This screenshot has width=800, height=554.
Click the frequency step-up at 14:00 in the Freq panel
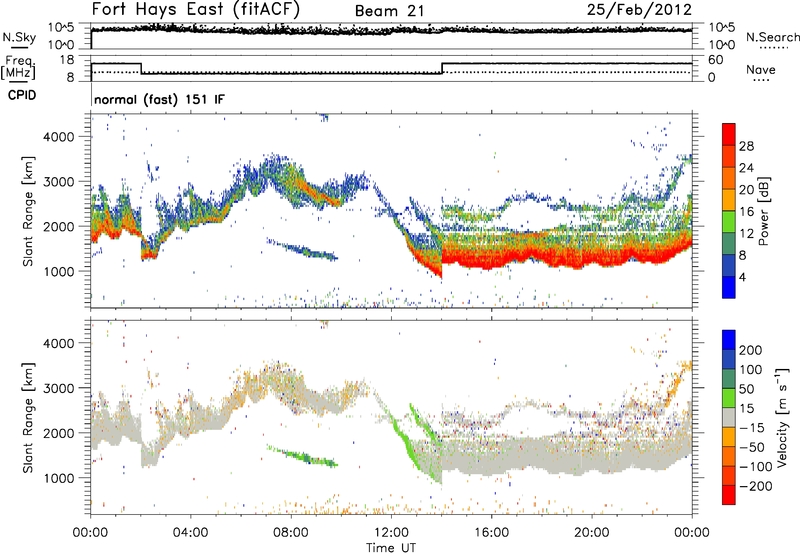pyautogui.click(x=442, y=68)
